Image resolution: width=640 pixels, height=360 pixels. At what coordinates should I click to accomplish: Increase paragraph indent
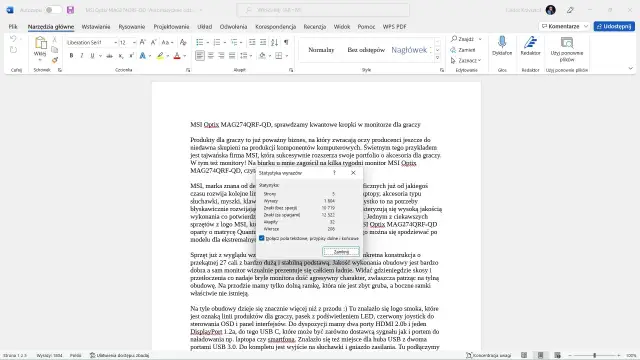point(263,42)
